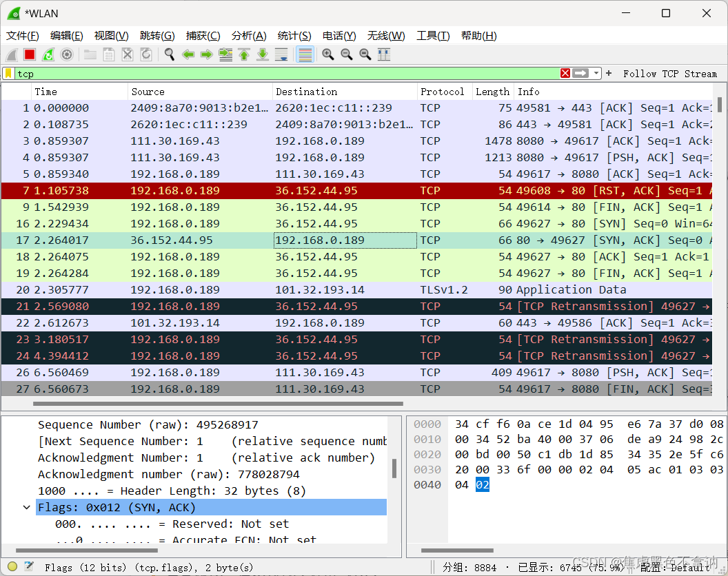Open the 捕获(C) menu

coord(203,36)
